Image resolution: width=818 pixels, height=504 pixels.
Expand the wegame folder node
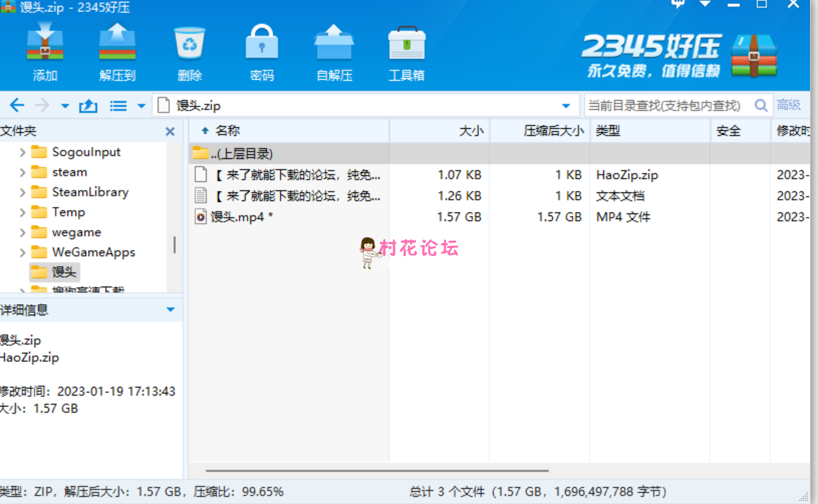click(x=23, y=233)
